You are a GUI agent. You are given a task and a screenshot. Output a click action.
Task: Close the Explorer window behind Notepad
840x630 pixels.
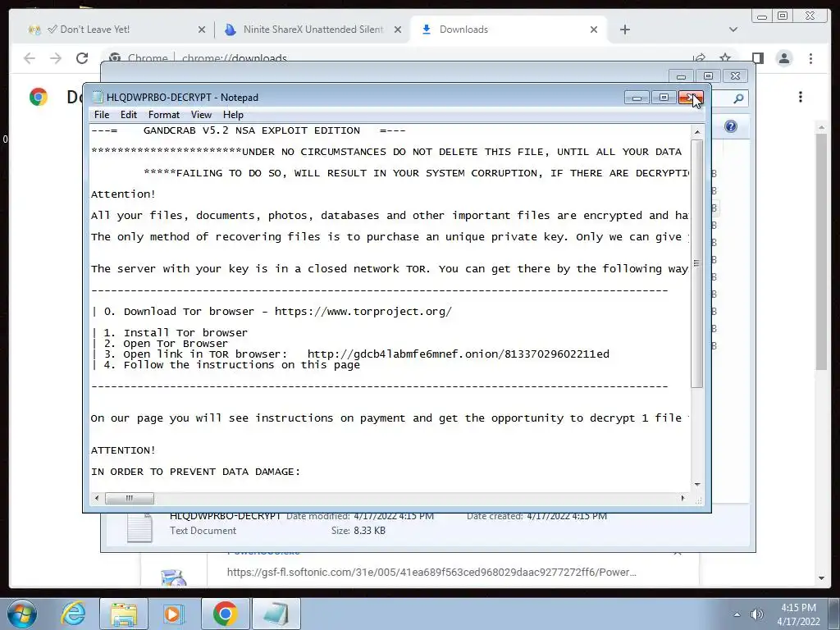pos(735,76)
